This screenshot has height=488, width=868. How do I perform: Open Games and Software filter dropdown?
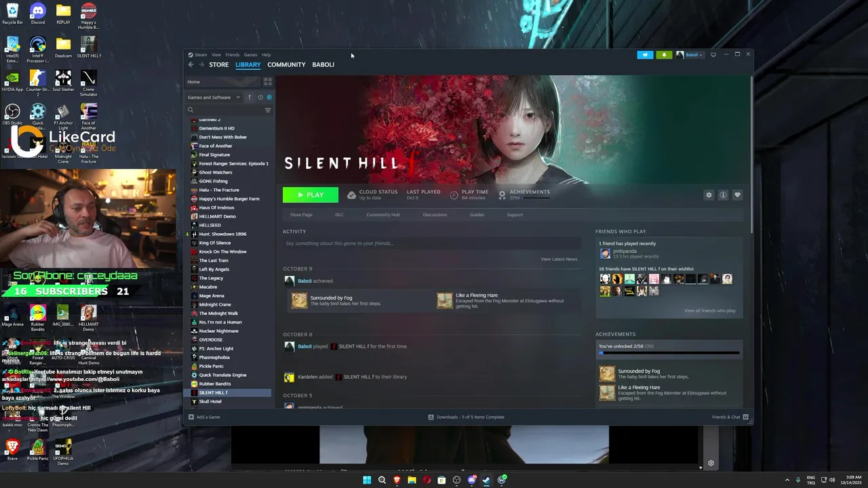coord(214,97)
